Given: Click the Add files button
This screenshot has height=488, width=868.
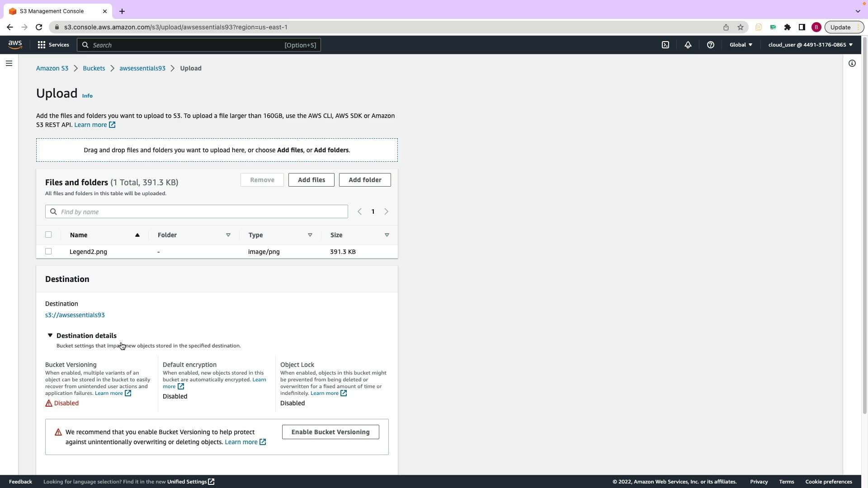Looking at the screenshot, I should pos(311,180).
